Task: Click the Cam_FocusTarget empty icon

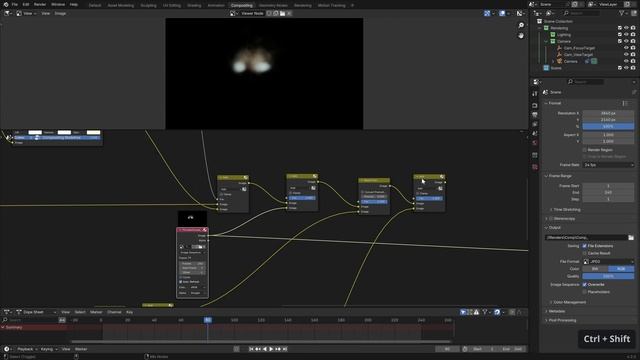Action: pyautogui.click(x=560, y=48)
